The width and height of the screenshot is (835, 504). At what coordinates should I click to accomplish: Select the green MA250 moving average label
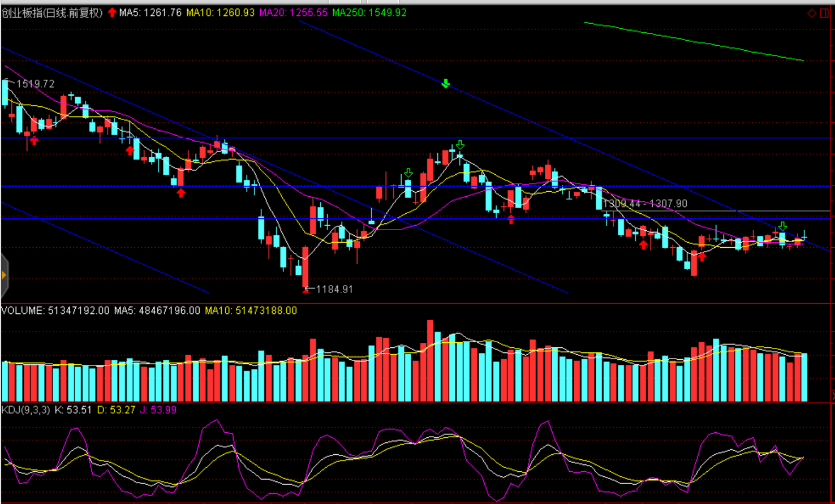369,12
